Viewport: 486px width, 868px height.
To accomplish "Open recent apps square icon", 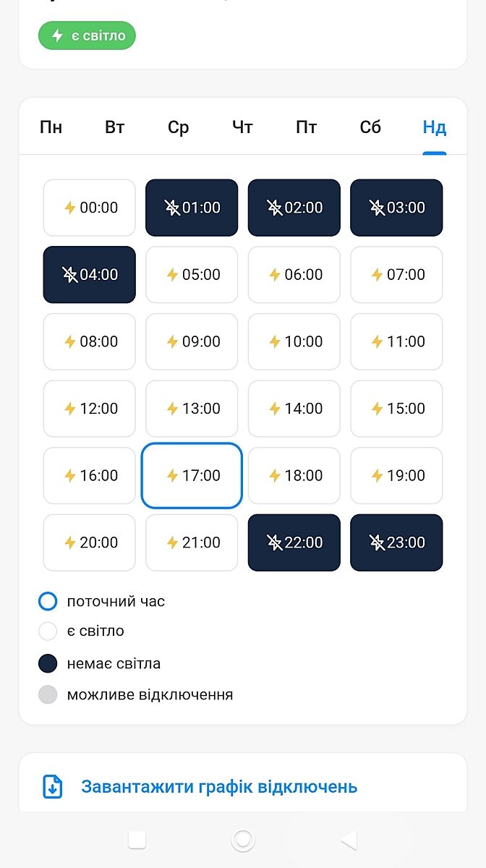I will (x=137, y=839).
